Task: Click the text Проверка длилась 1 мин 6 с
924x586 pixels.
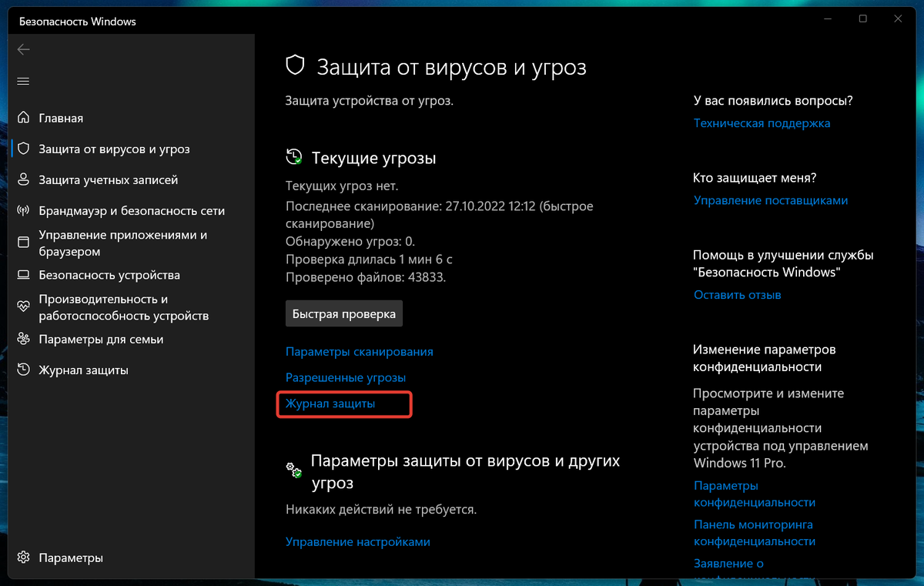Action: pyautogui.click(x=369, y=259)
